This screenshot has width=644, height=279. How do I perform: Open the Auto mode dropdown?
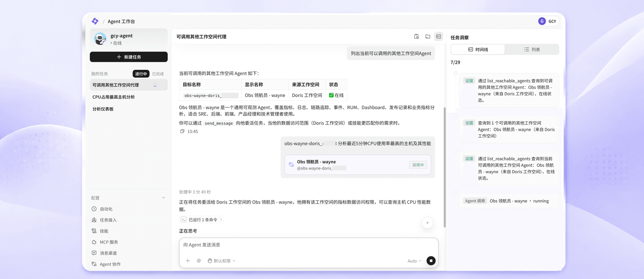[414, 261]
